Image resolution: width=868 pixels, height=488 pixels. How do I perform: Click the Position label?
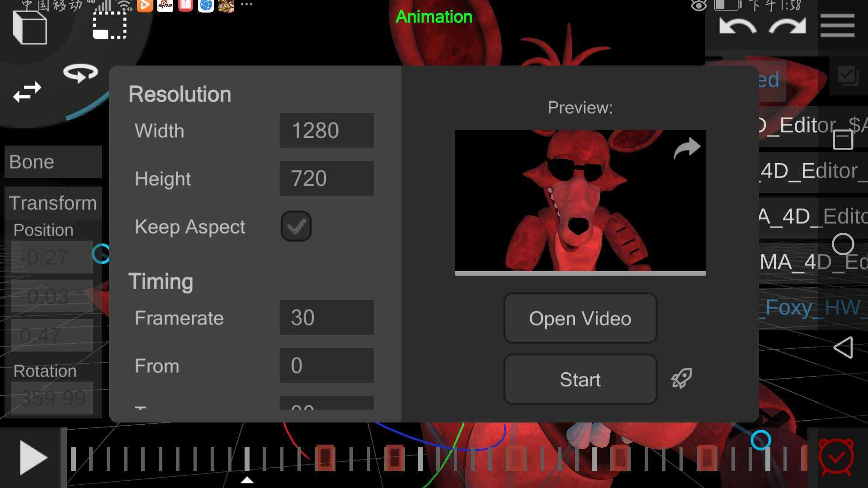tap(43, 230)
